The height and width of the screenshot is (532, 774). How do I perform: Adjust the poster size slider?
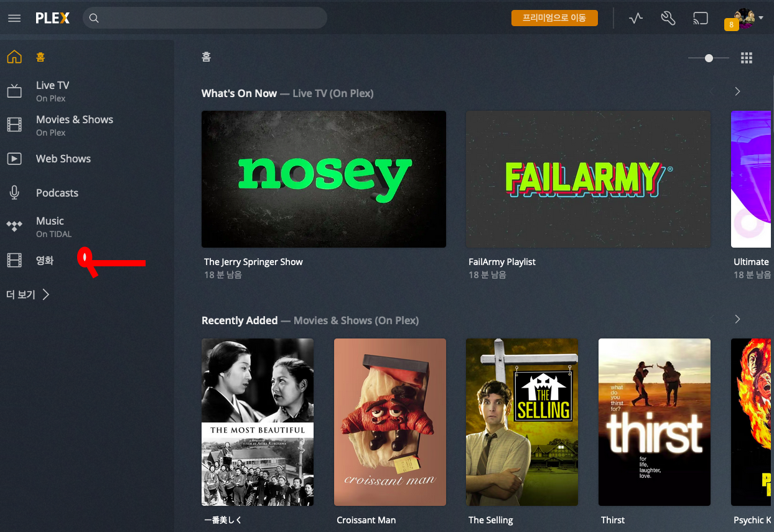coord(709,58)
